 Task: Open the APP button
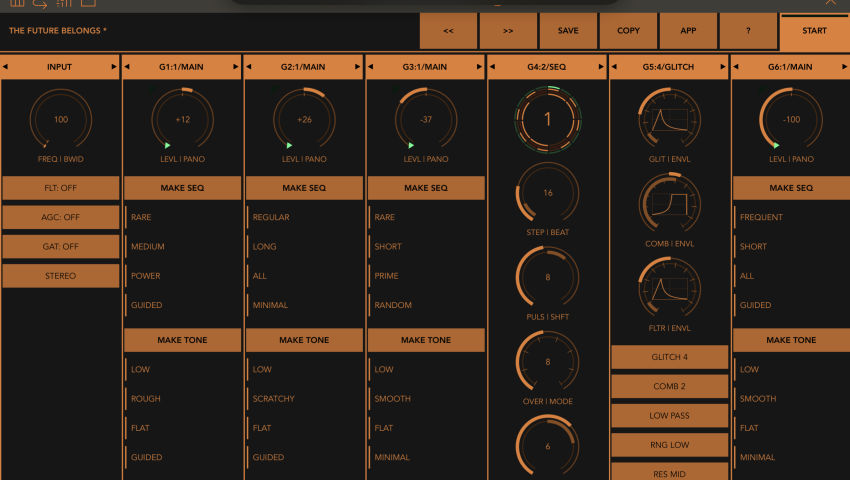point(688,31)
